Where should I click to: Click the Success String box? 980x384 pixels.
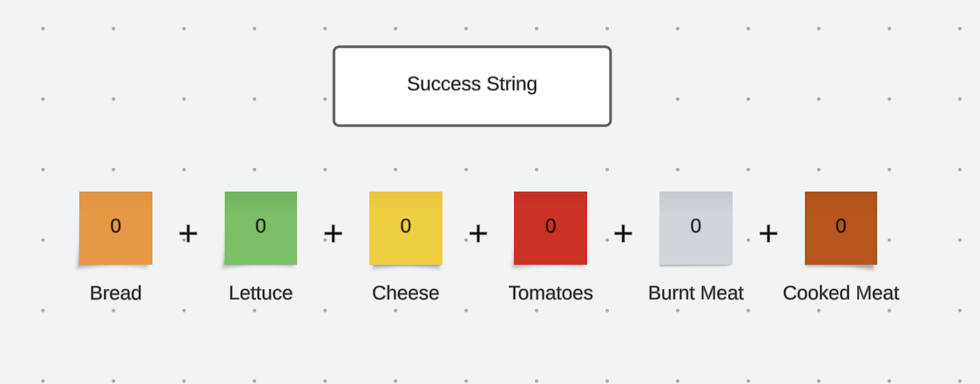tap(472, 85)
